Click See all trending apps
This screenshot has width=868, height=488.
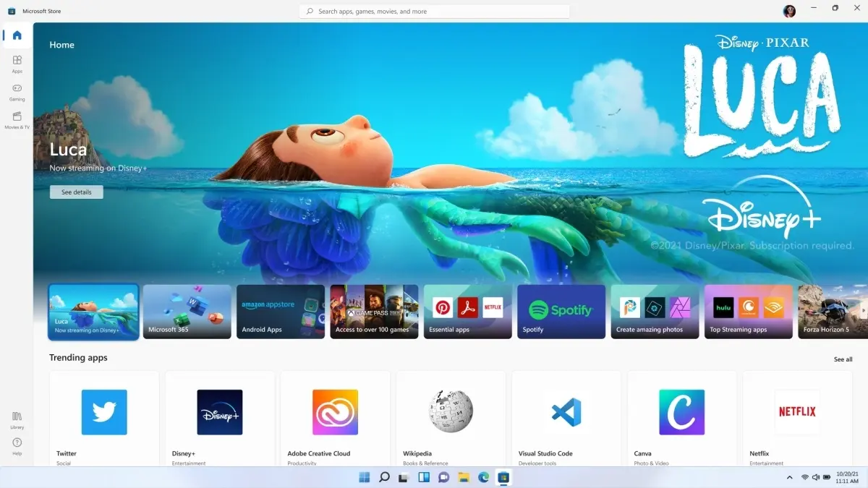click(843, 359)
